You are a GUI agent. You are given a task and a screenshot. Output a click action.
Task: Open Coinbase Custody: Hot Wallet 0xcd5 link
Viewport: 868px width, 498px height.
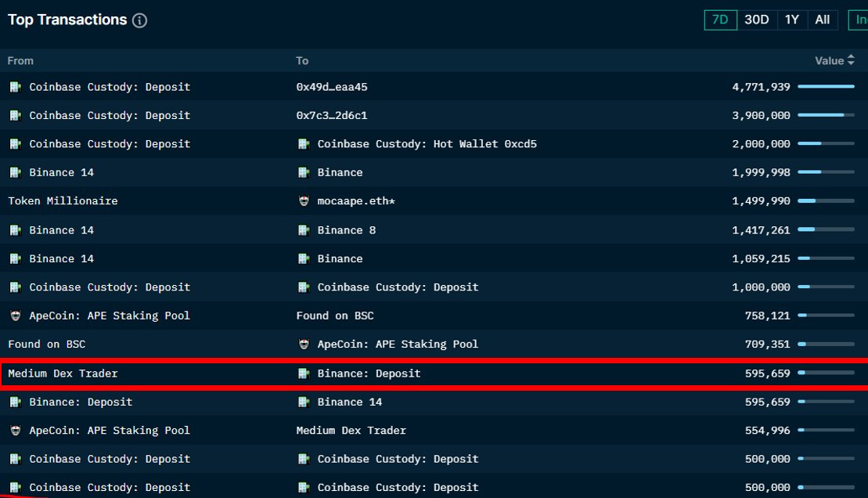(x=427, y=144)
